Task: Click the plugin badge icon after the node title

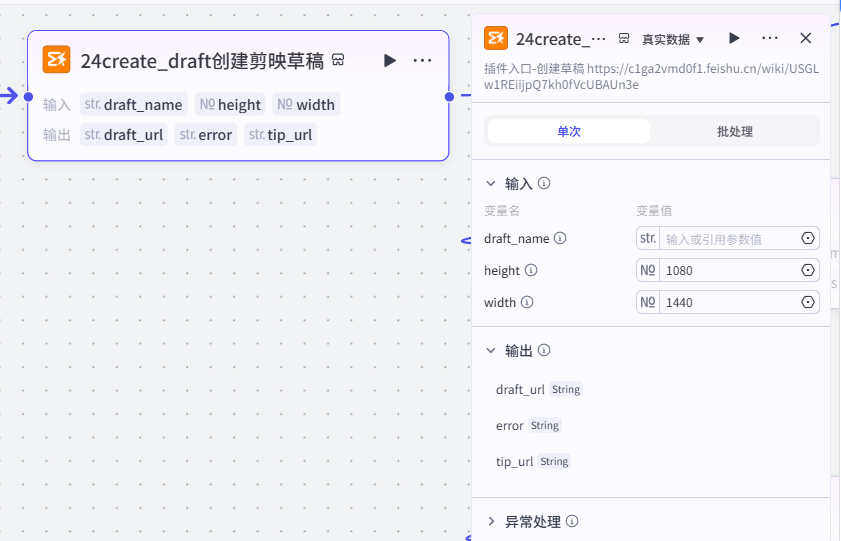Action: pyautogui.click(x=338, y=60)
